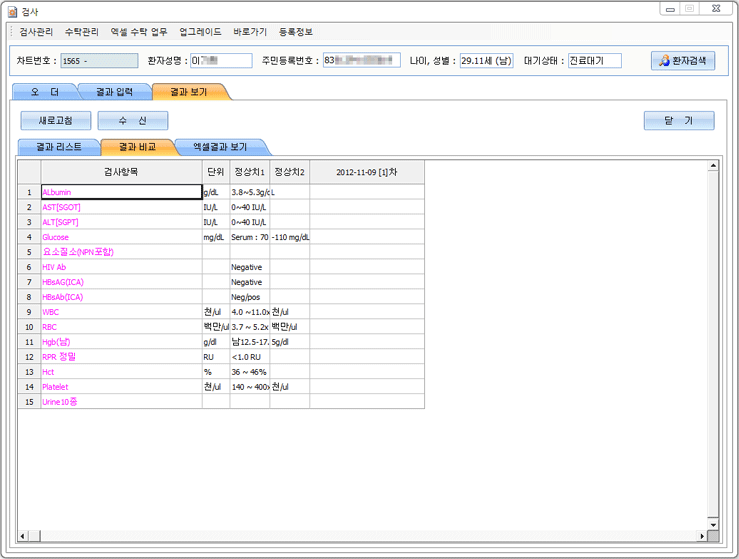Click the 2012-11-09 [1]차 column header
This screenshot has height=559, width=739.
click(x=366, y=172)
